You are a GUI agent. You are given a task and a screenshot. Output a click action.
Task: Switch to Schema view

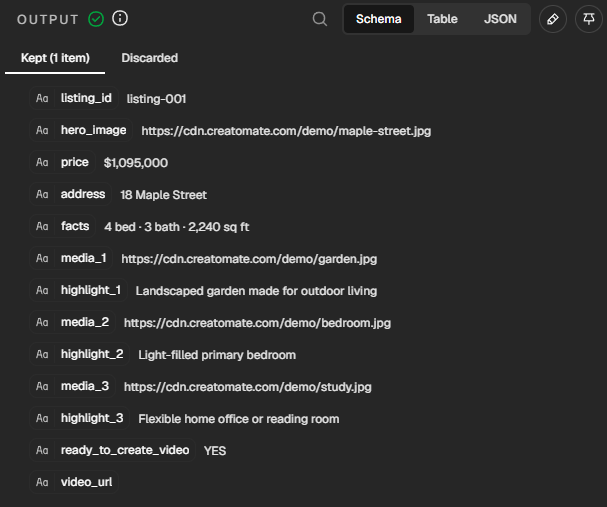pos(379,19)
